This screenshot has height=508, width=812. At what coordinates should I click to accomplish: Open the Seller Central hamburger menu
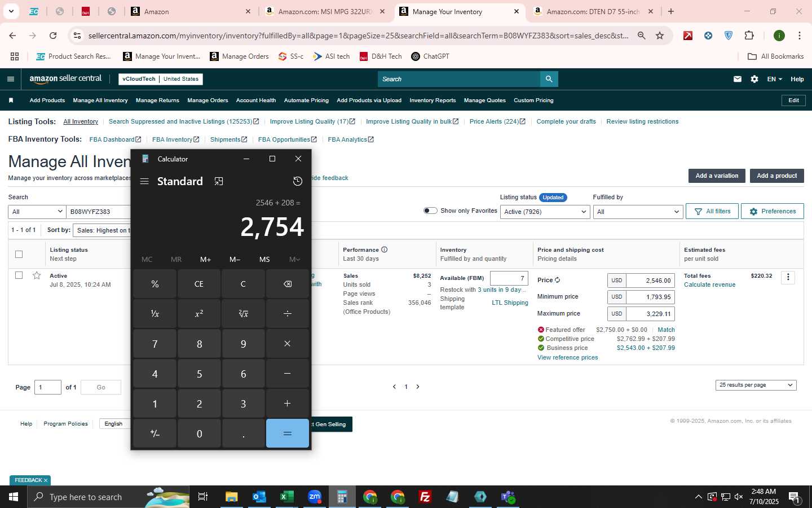[10, 79]
